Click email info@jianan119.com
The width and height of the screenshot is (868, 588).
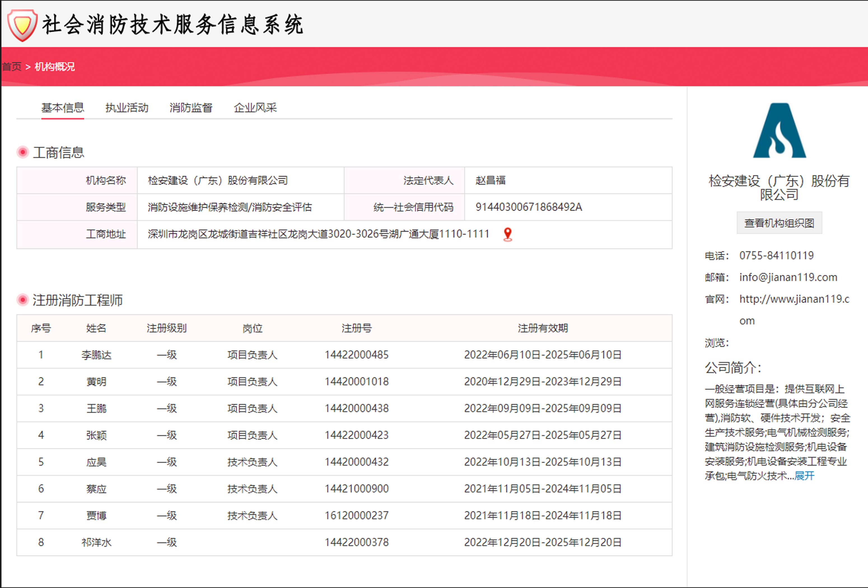[788, 277]
